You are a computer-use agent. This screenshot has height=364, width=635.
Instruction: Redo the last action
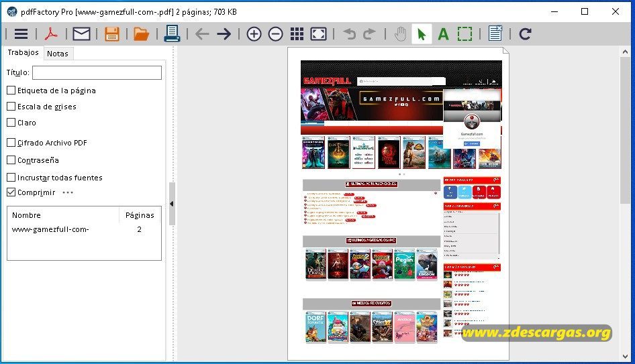point(369,34)
